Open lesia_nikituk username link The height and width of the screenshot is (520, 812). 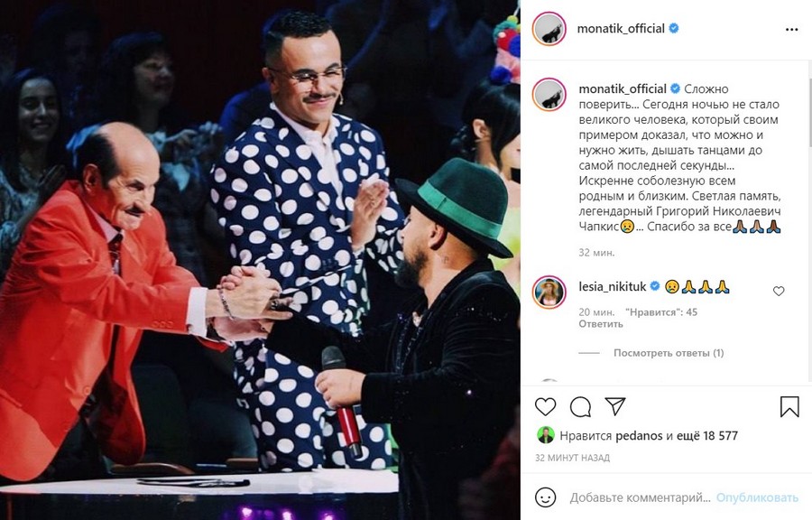(x=613, y=286)
